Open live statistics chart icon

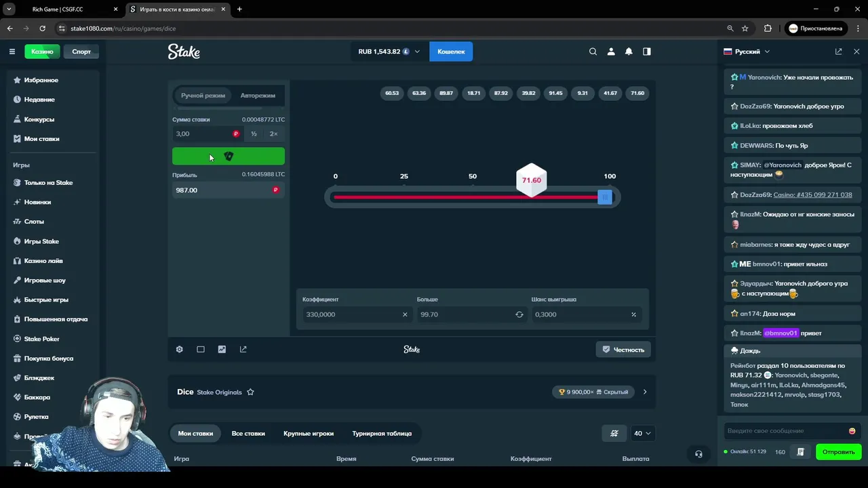(222, 349)
